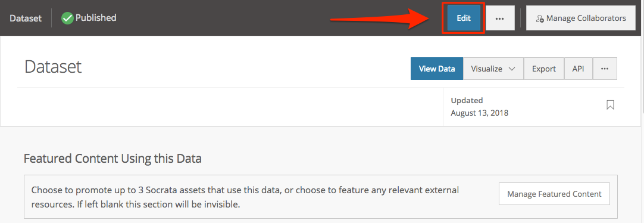This screenshot has width=644, height=223.
Task: Click Manage Featured Content button
Action: (x=554, y=194)
